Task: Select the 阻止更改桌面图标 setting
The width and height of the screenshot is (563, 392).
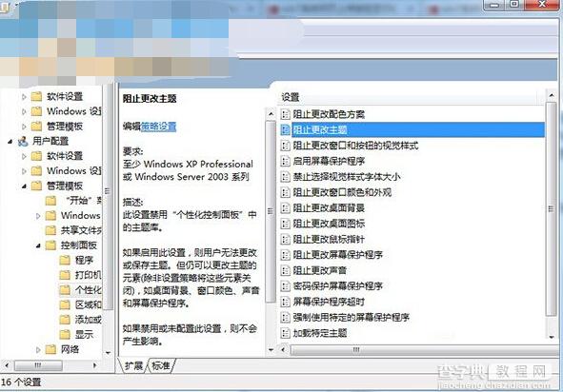Action: click(329, 224)
